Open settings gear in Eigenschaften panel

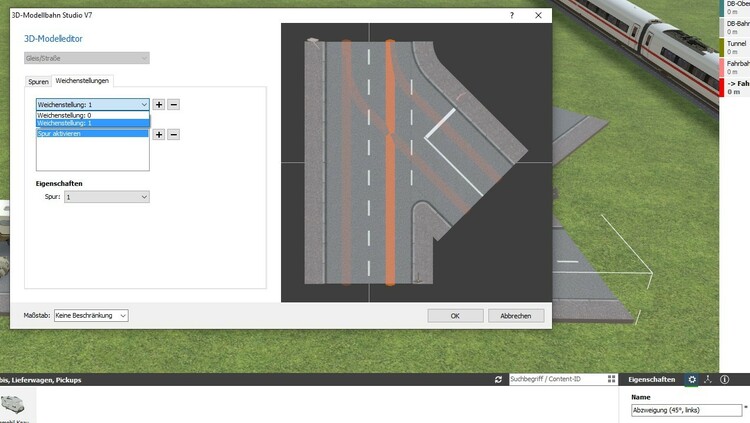coord(692,379)
